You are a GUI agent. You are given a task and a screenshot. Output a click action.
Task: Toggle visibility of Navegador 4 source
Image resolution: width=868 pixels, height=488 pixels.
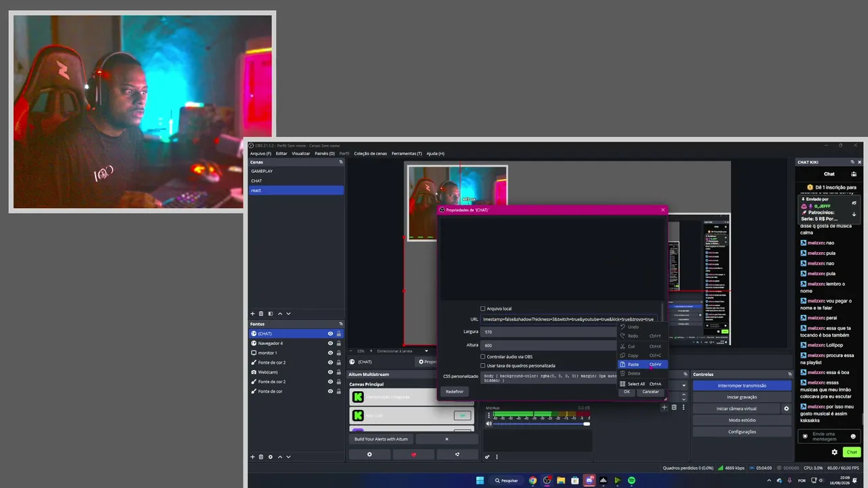tap(330, 343)
